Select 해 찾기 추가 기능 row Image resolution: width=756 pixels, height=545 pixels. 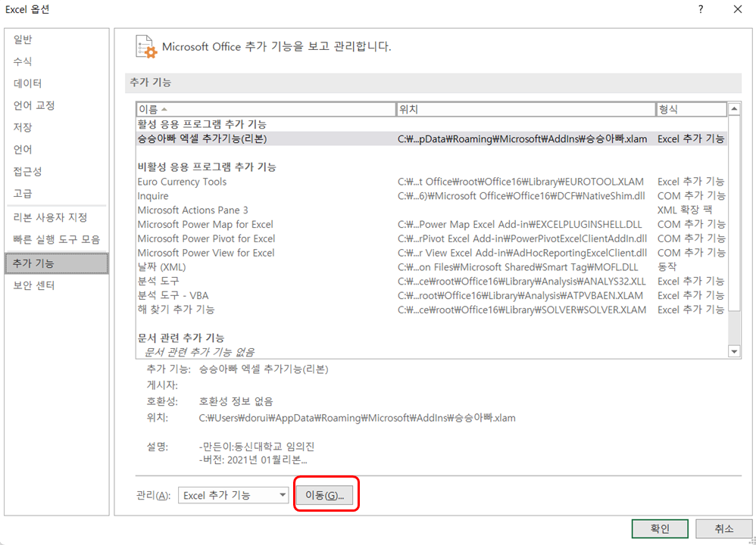[x=432, y=310]
